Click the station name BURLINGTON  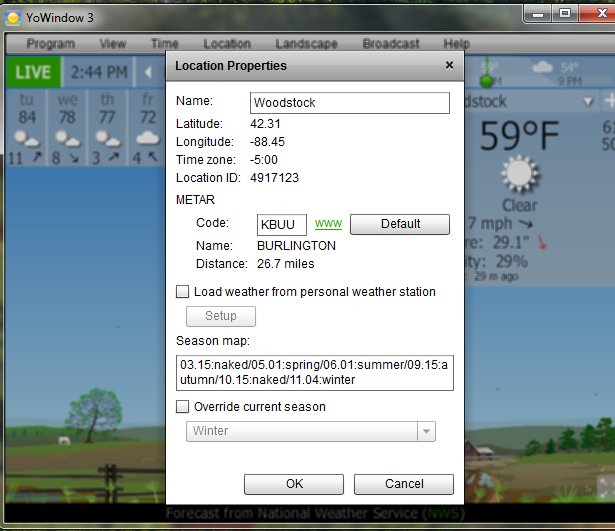[297, 246]
